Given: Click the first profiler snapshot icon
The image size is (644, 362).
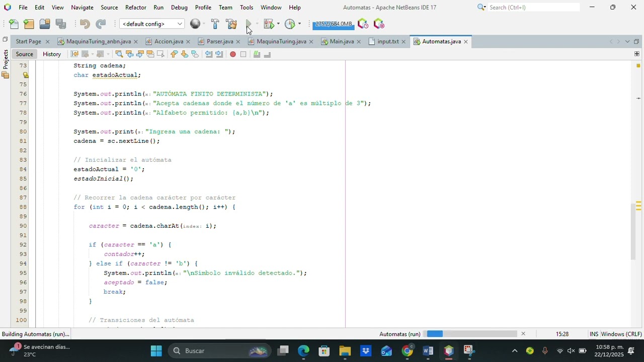Looking at the screenshot, I should [363, 24].
